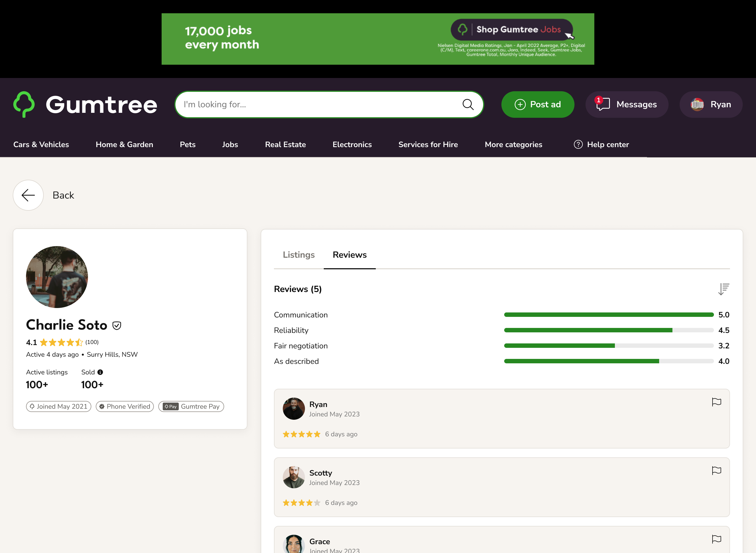Expand More categories menu

coord(513,145)
